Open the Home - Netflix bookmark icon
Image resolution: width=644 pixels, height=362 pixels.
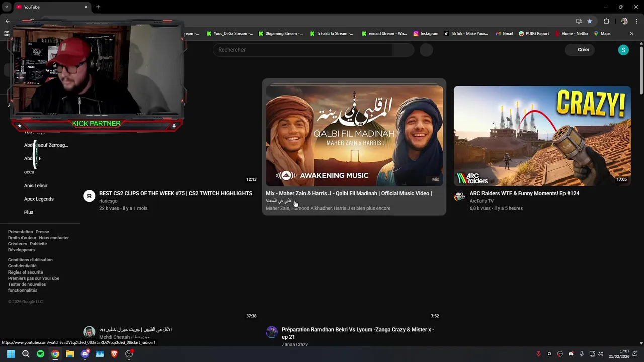point(557,34)
